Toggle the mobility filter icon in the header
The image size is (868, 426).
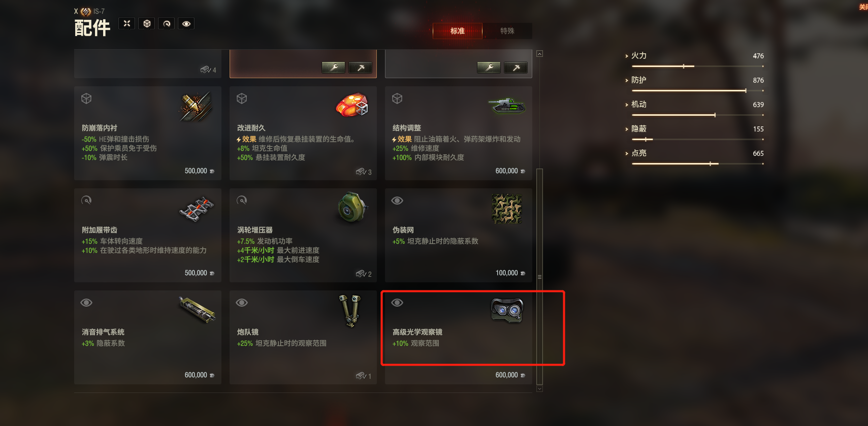[x=167, y=23]
